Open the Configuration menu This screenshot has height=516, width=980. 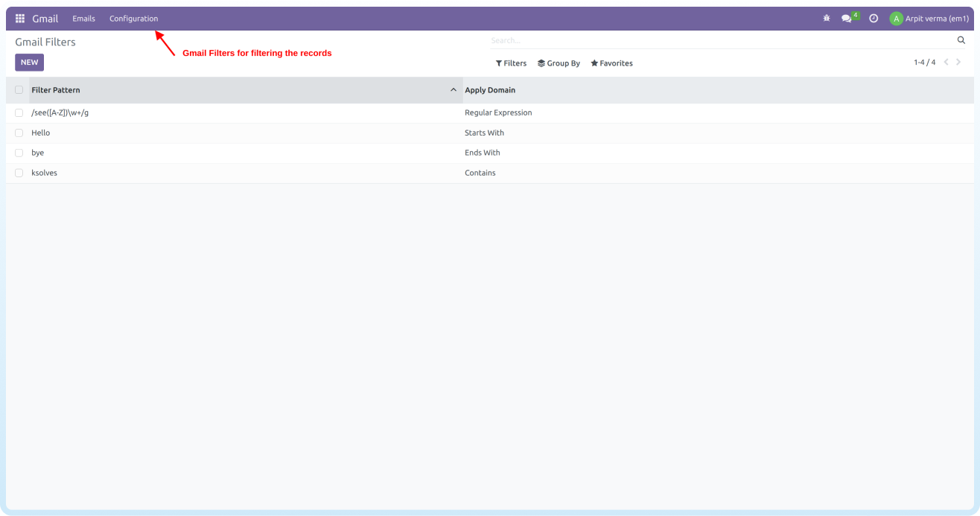click(133, 19)
